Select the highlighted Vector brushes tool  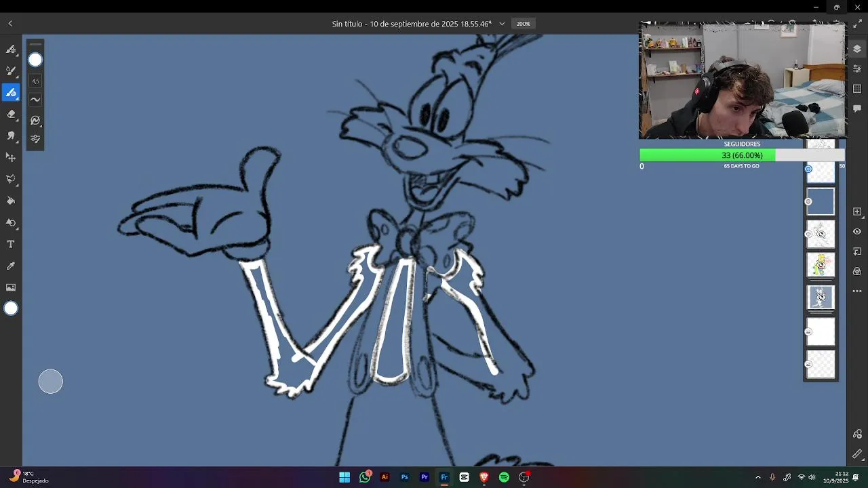coord(11,92)
